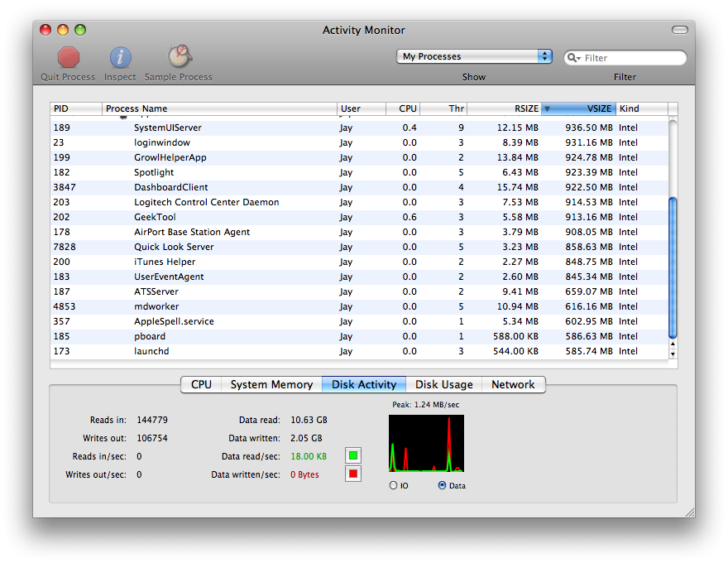Image resolution: width=728 pixels, height=563 pixels.
Task: Select the launchd process row
Action: pyautogui.click(x=359, y=351)
